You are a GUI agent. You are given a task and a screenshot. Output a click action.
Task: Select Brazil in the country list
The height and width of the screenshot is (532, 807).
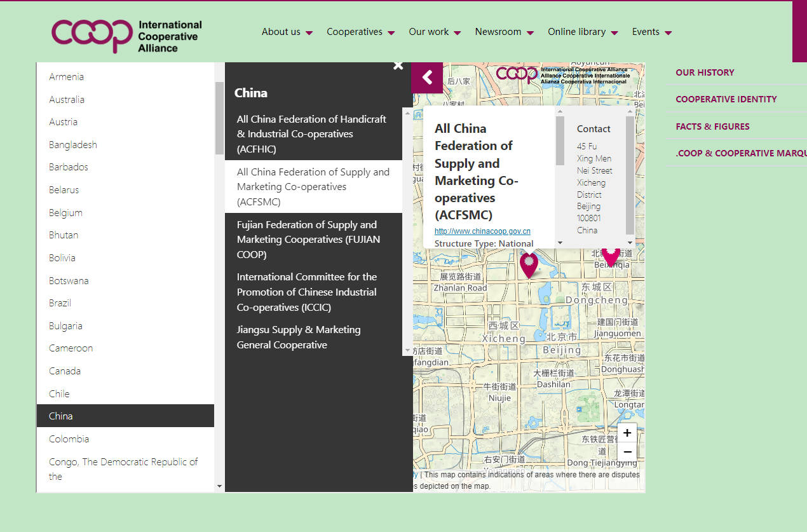[60, 303]
